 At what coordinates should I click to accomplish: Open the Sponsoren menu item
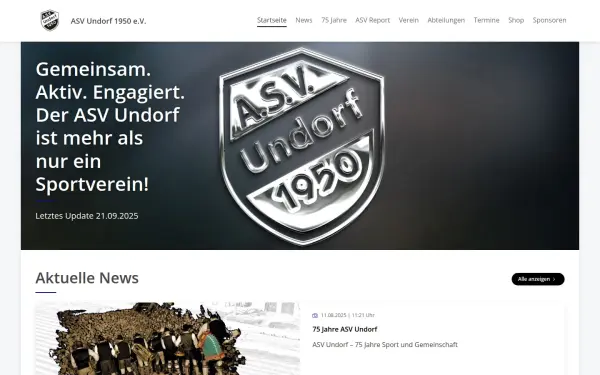pos(549,20)
